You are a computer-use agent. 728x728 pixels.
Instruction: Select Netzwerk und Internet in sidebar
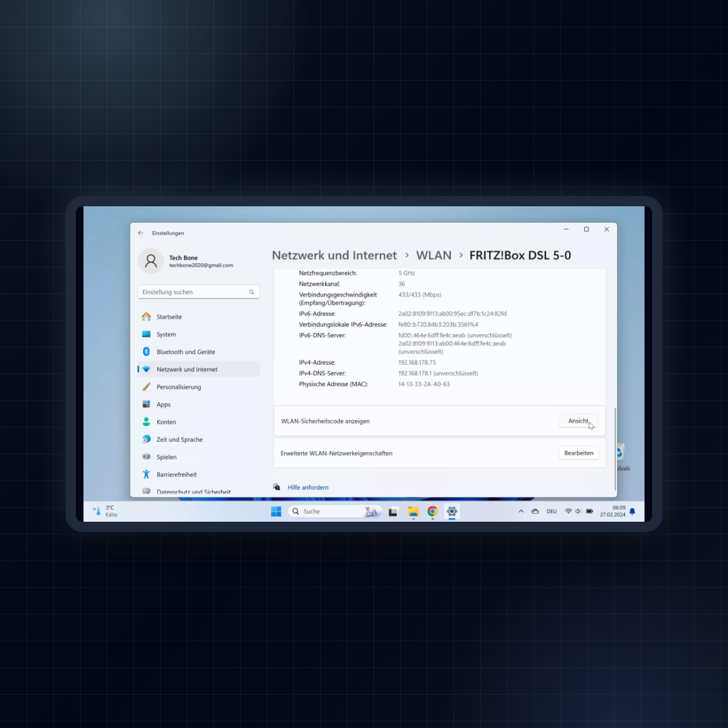pos(199,369)
